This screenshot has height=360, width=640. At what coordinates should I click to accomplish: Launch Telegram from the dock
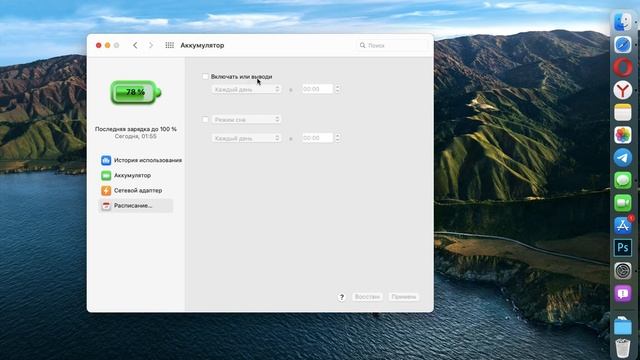click(x=623, y=158)
